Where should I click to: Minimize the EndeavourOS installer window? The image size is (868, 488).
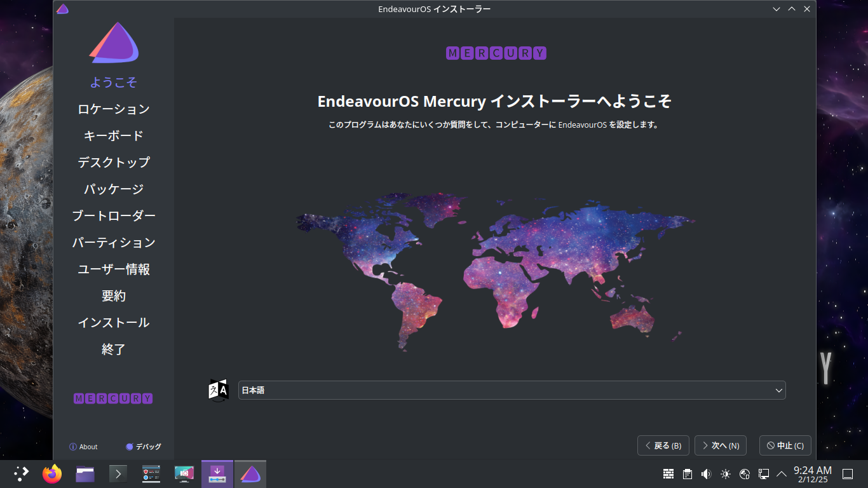pos(776,9)
